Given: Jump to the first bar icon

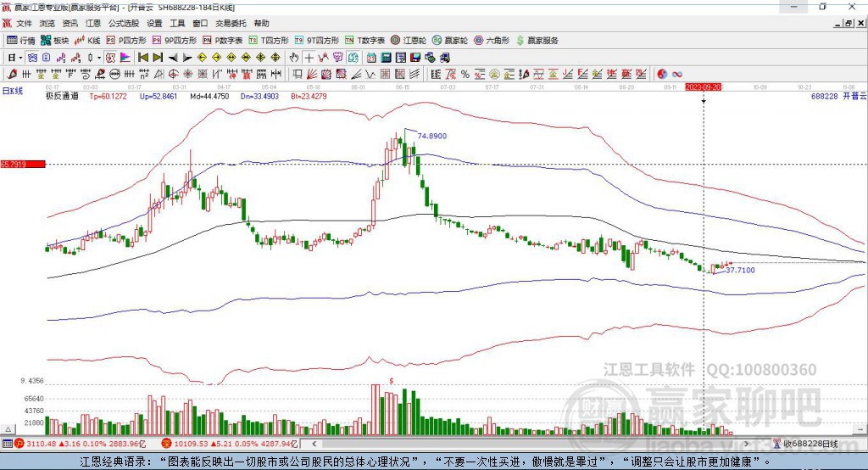Looking at the screenshot, I should point(142,58).
